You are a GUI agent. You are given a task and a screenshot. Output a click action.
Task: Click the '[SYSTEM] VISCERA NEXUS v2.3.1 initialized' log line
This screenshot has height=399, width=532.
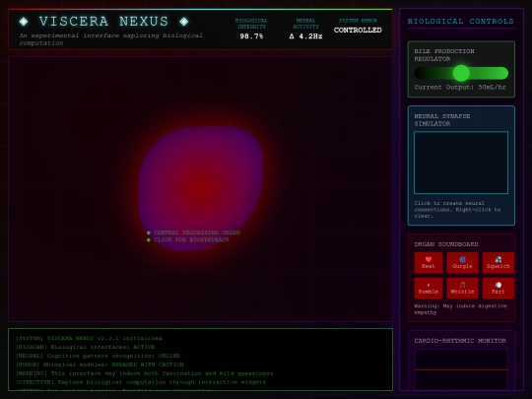tap(89, 338)
